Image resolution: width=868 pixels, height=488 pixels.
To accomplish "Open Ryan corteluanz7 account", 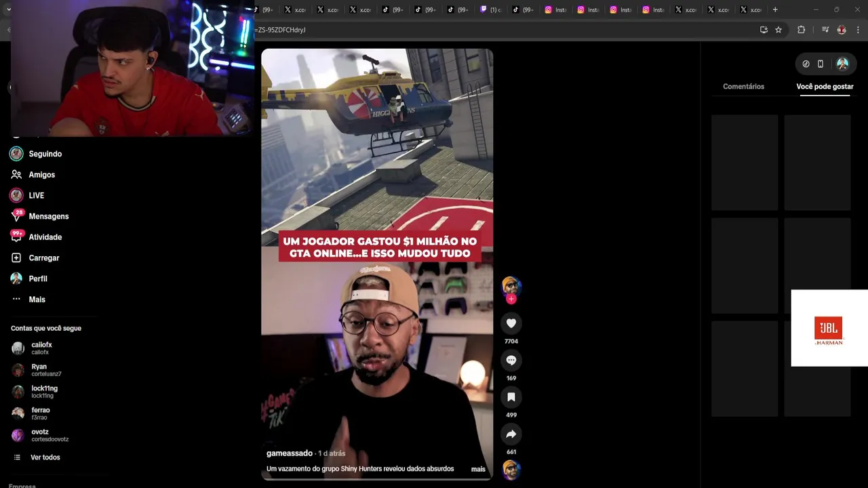I will 37,370.
